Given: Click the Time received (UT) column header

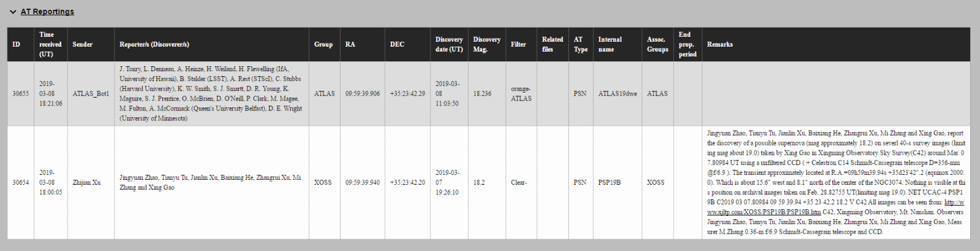Looking at the screenshot, I should (50, 44).
